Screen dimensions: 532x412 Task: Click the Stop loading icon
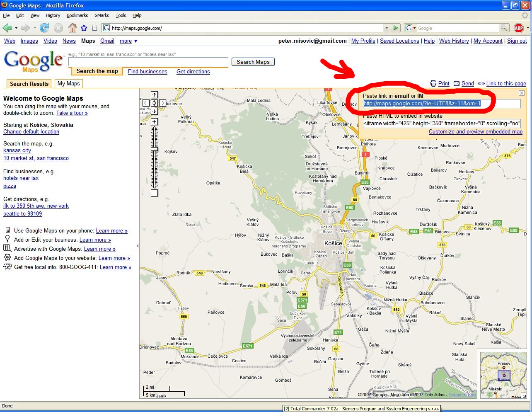tap(58, 28)
